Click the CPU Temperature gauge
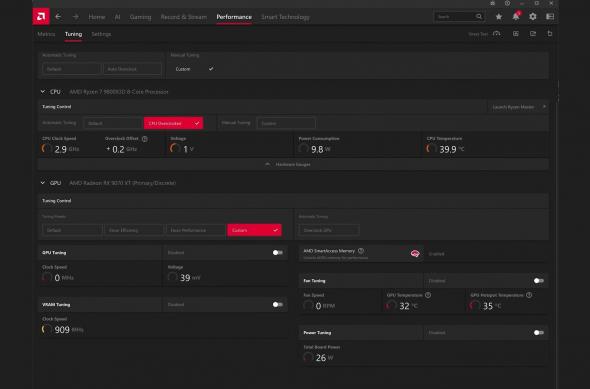Viewport: 590px width, 389px height. (x=431, y=149)
